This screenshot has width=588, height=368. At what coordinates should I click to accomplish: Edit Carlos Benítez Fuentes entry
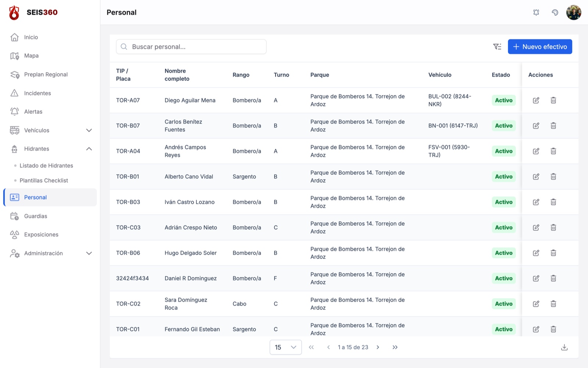pos(536,126)
